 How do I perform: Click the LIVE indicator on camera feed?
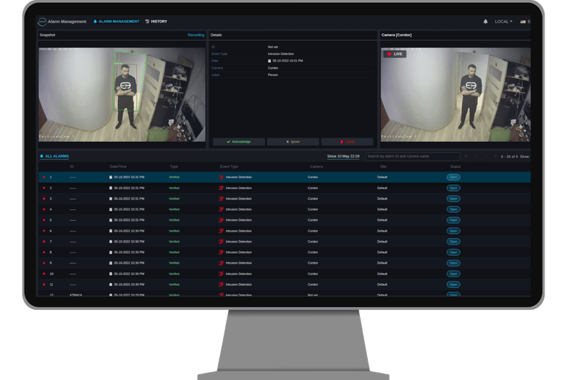tap(395, 54)
